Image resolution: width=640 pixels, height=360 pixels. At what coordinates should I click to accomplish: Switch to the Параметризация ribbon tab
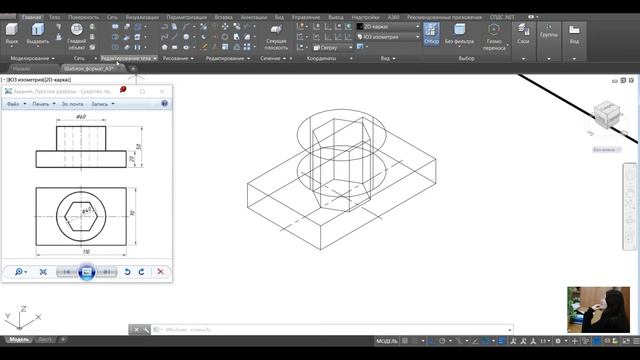(x=187, y=17)
